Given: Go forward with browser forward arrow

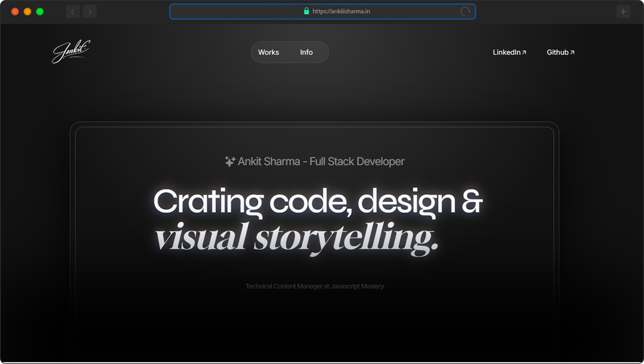Looking at the screenshot, I should click(90, 11).
